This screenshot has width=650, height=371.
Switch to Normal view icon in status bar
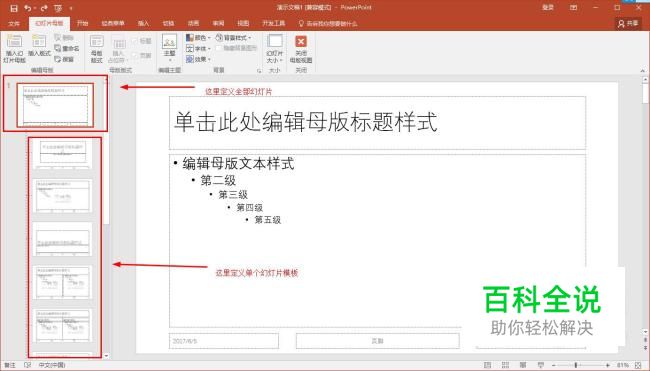488,365
